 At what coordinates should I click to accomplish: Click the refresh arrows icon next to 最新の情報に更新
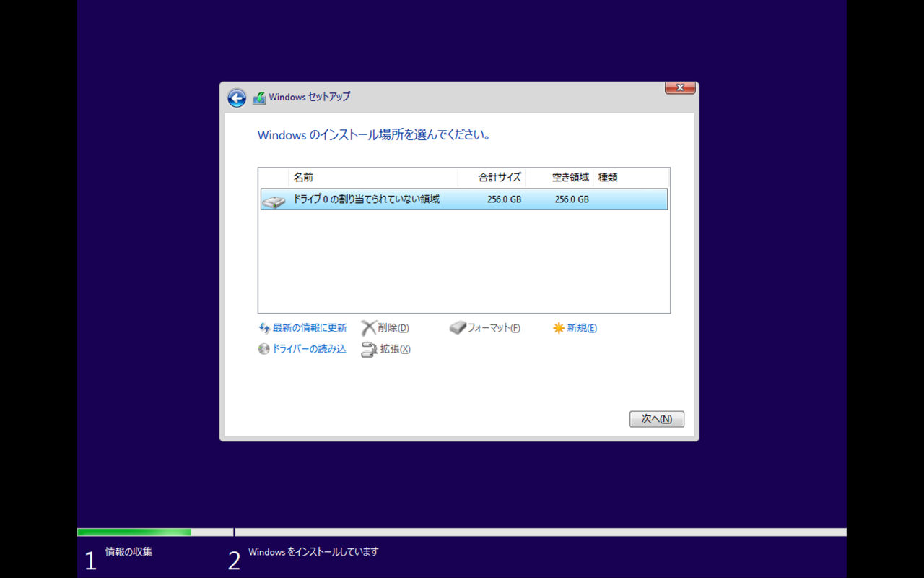click(264, 328)
